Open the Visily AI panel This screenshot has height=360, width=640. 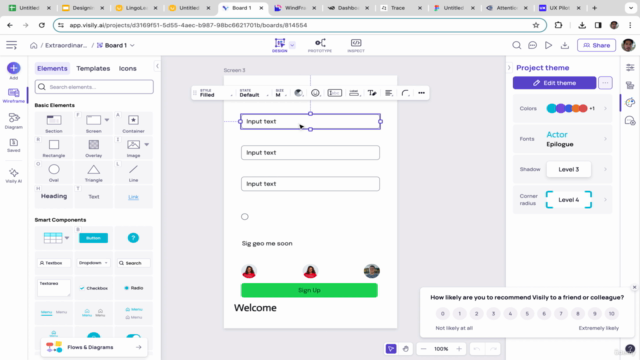pos(13,176)
